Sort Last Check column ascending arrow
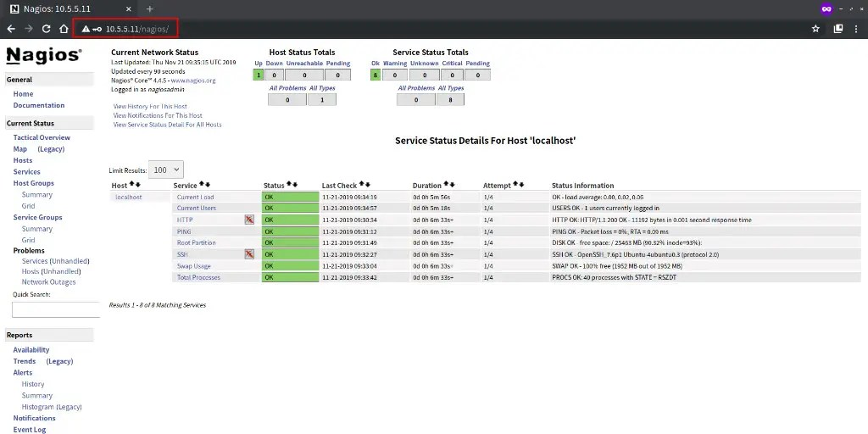868x434 pixels. [x=361, y=184]
